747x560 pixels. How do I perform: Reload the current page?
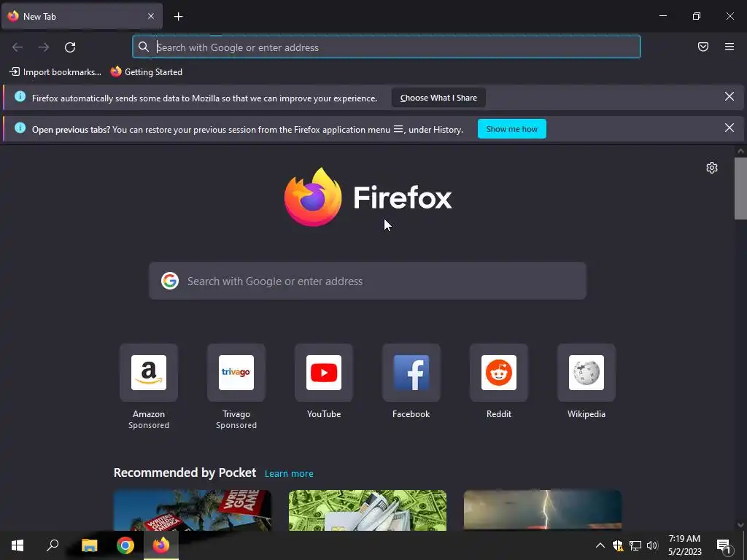(x=70, y=47)
